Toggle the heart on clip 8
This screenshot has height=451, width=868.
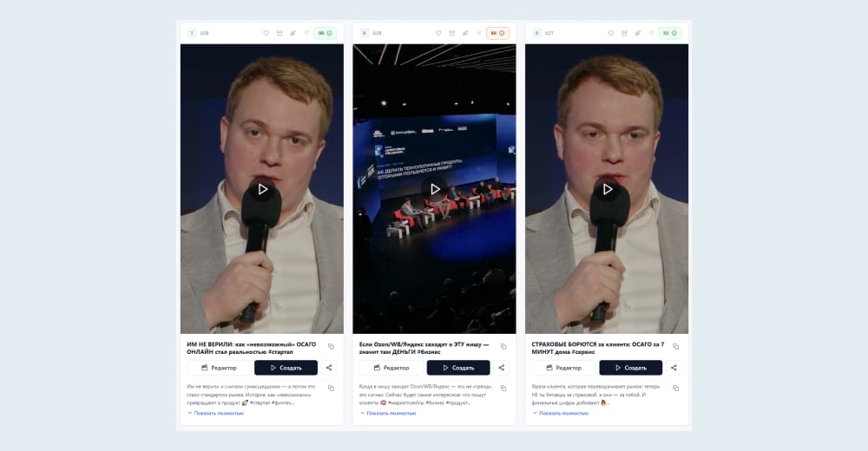[x=438, y=33]
